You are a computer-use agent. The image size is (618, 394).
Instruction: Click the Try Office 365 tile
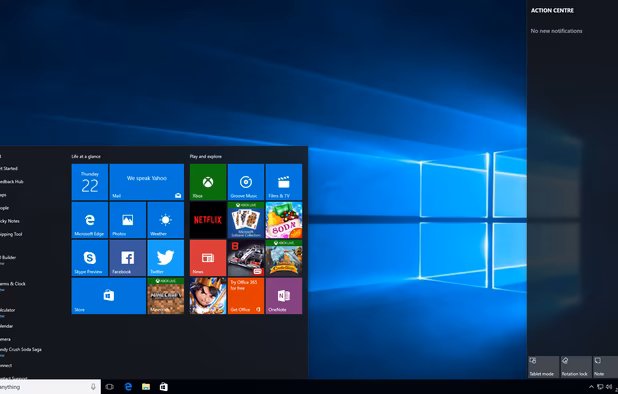click(x=246, y=296)
